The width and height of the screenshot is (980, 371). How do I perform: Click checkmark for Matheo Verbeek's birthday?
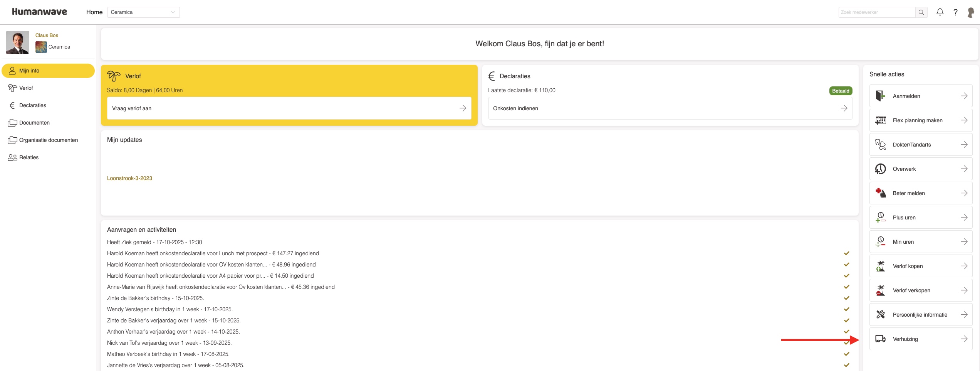point(847,354)
